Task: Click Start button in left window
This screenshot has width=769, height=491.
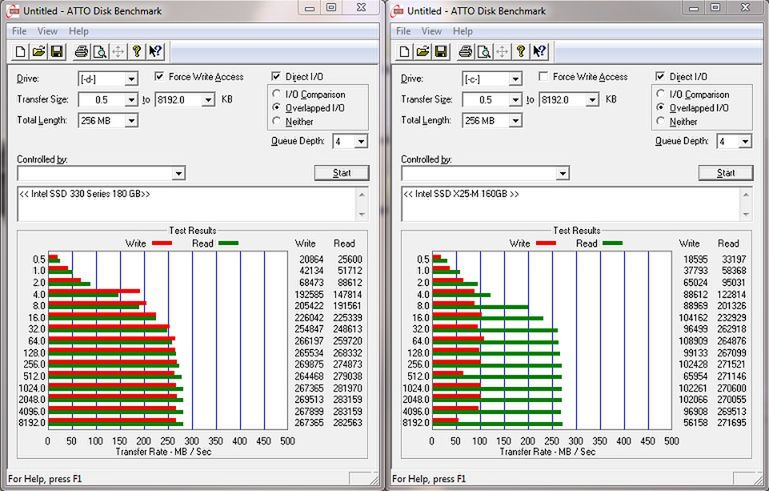Action: pyautogui.click(x=341, y=173)
